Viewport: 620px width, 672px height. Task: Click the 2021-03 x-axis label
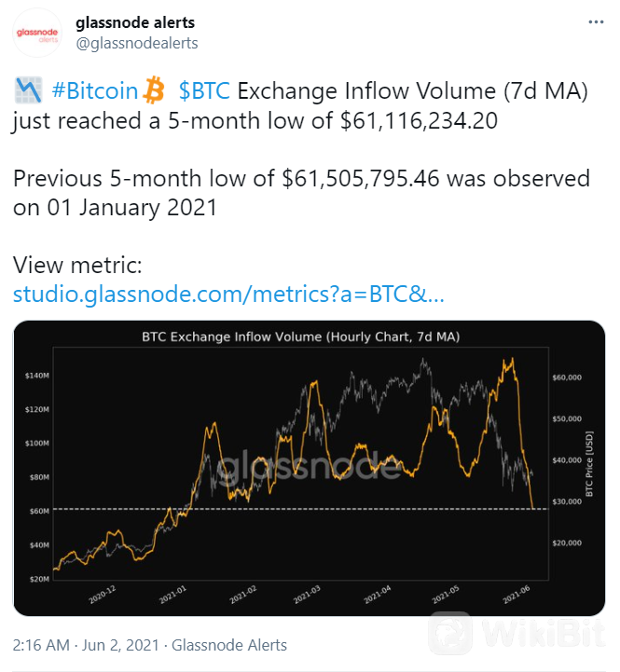(307, 595)
